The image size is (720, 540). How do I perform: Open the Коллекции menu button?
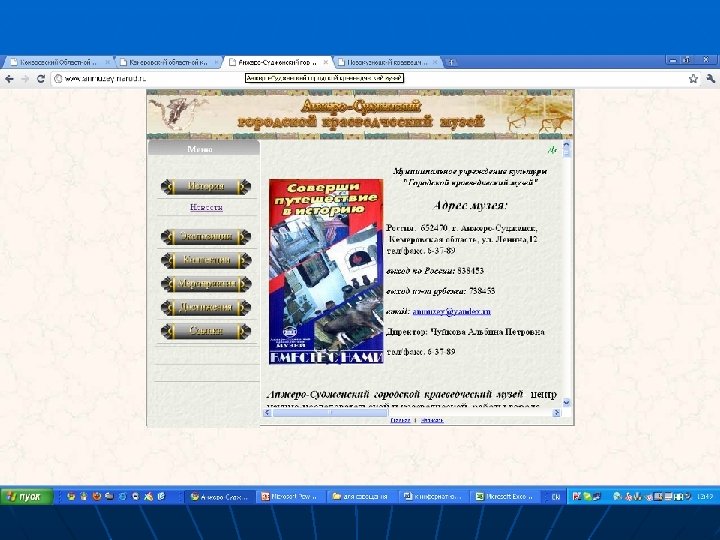point(206,260)
